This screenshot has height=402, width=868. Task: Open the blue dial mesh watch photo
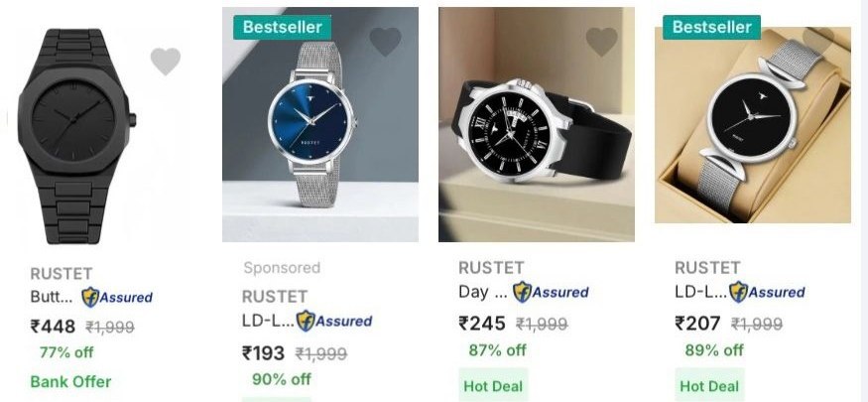point(320,125)
